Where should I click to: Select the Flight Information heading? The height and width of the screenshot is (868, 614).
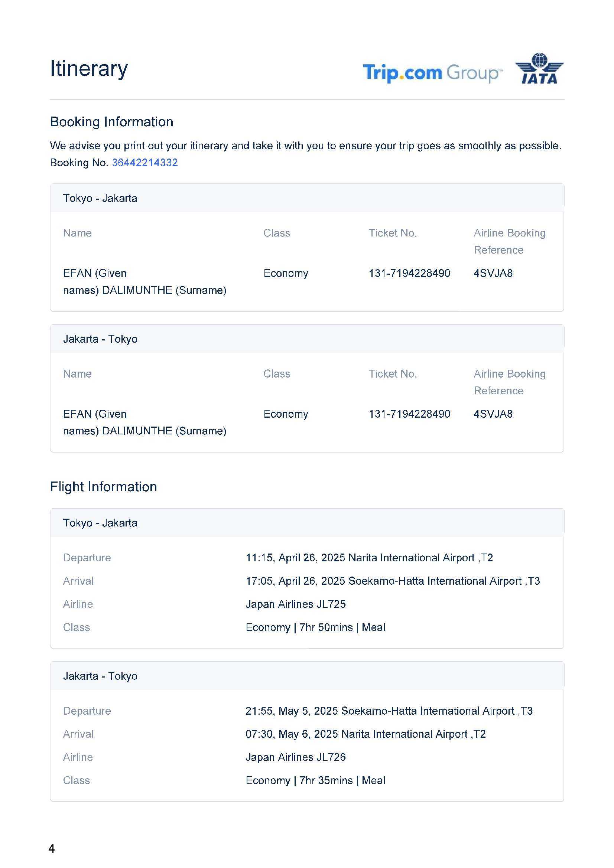(x=103, y=487)
